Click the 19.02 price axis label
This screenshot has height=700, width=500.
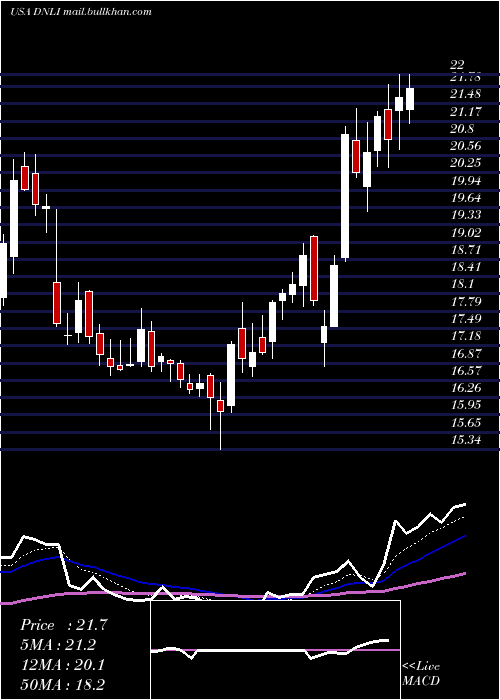(x=466, y=233)
